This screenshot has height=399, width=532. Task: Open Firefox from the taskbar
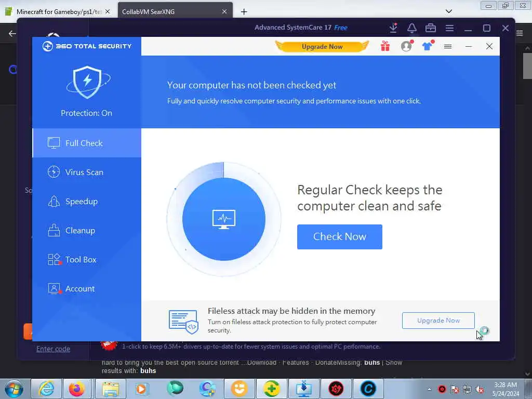click(77, 389)
